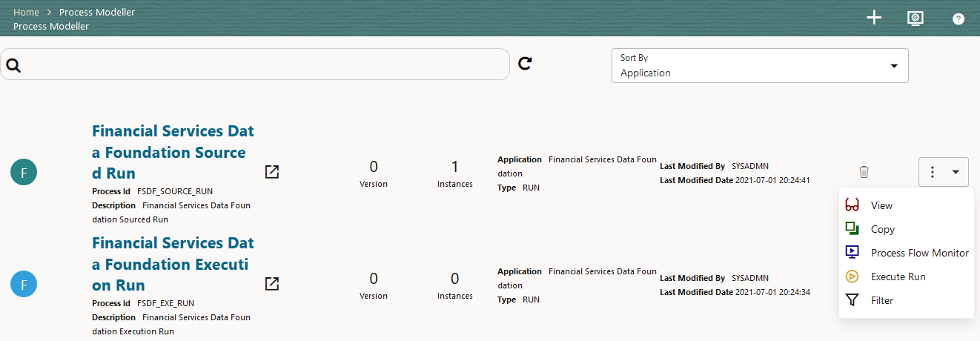The width and height of the screenshot is (980, 341).
Task: Open the process monitor icon in header
Action: coord(916,19)
